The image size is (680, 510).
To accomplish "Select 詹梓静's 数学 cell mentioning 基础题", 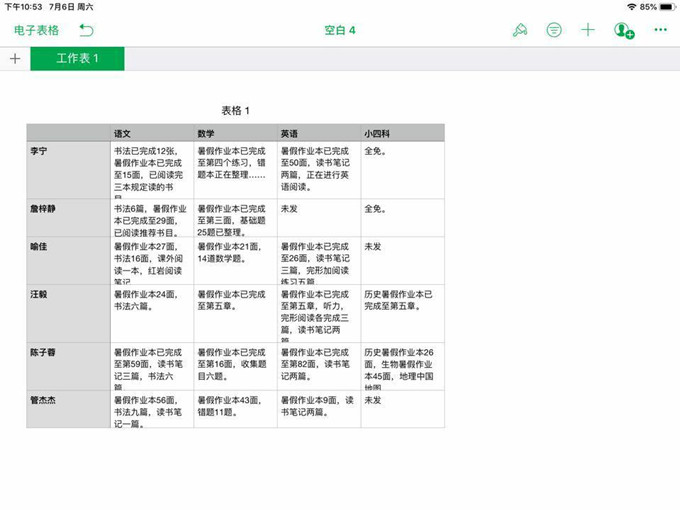I will tap(235, 218).
